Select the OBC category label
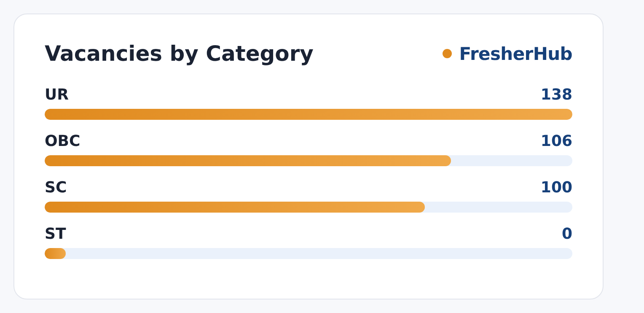The width and height of the screenshot is (644, 313). [x=62, y=141]
